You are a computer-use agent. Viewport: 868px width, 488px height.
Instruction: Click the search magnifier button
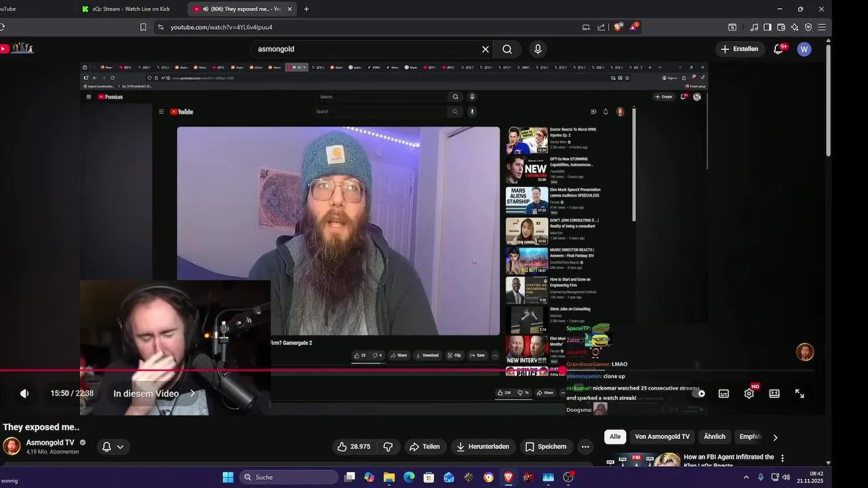pos(507,49)
